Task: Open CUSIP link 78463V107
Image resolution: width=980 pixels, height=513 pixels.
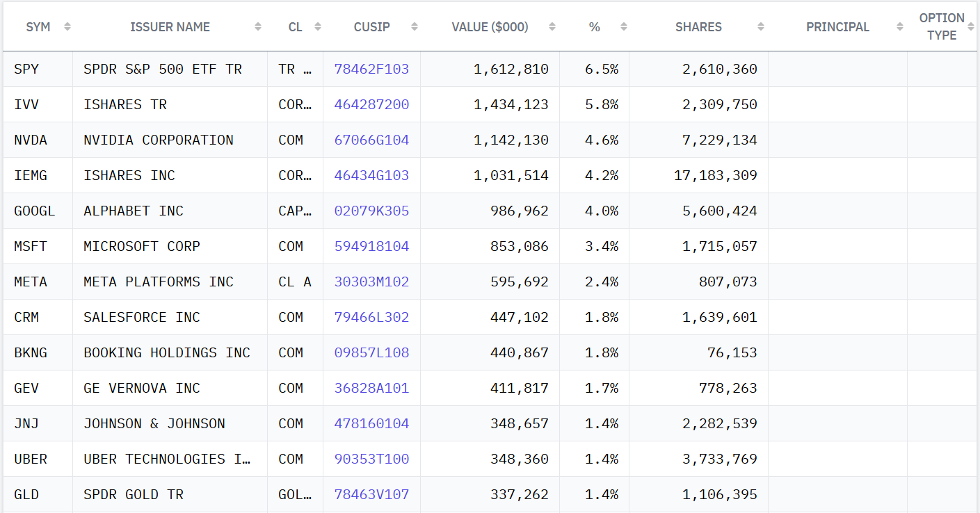Action: (371, 494)
